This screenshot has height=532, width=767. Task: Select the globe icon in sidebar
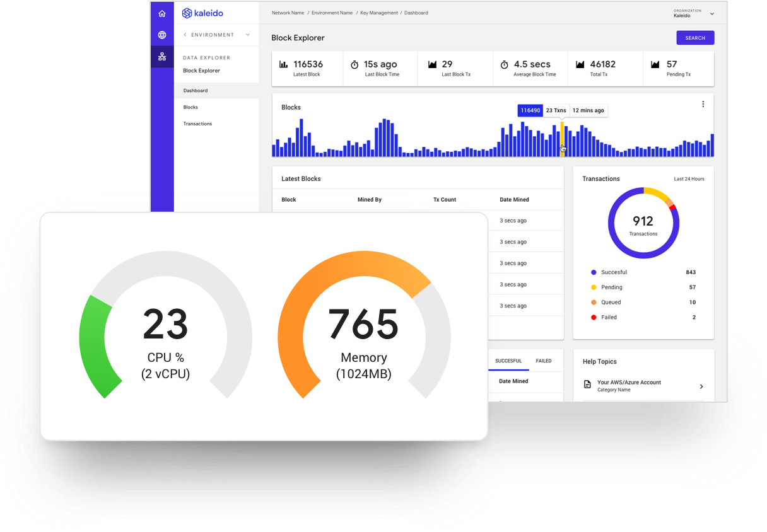162,35
